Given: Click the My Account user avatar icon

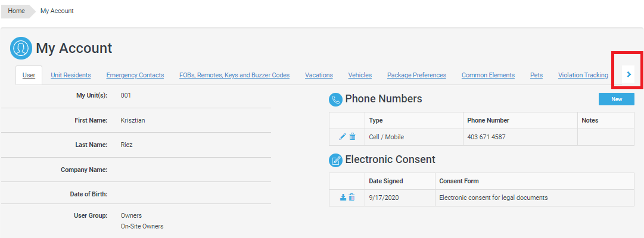Looking at the screenshot, I should [x=21, y=48].
